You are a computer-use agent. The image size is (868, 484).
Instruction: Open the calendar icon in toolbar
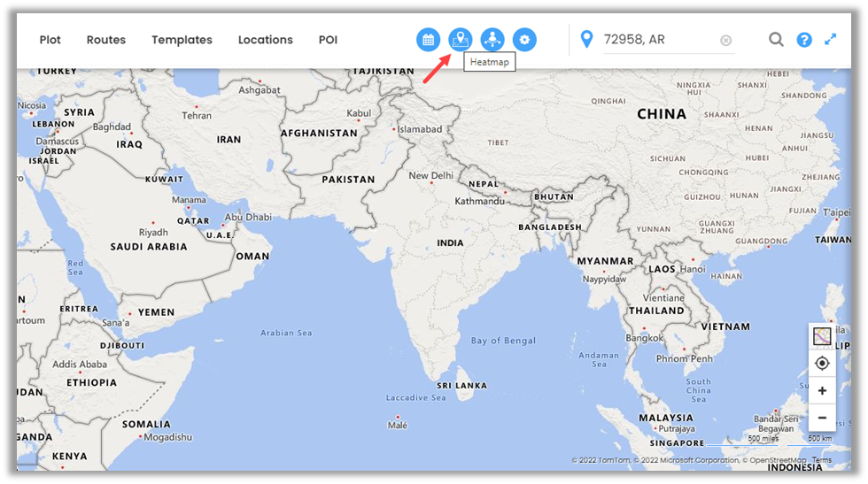(428, 40)
